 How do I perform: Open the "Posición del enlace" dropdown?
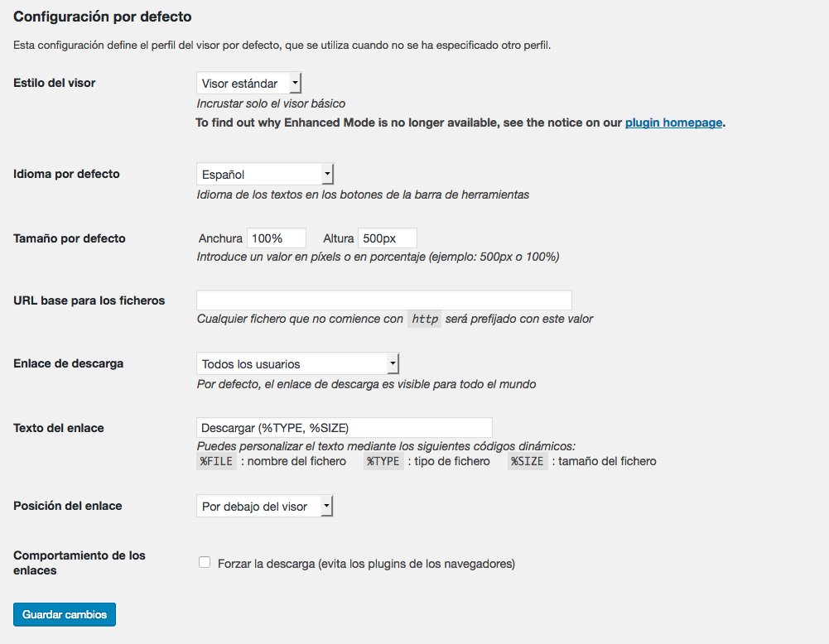[x=263, y=506]
